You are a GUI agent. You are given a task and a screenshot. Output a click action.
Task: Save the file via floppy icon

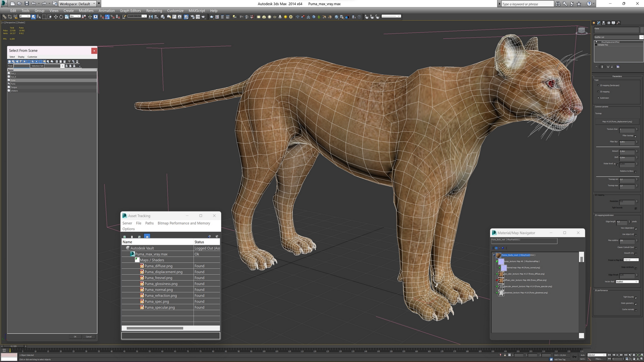point(26,4)
